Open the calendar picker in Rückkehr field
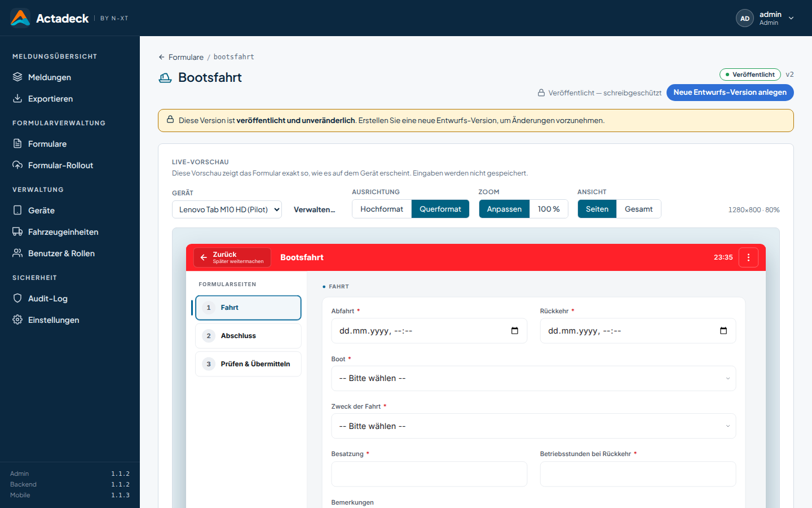Screen dimensions: 812x508 (723, 331)
